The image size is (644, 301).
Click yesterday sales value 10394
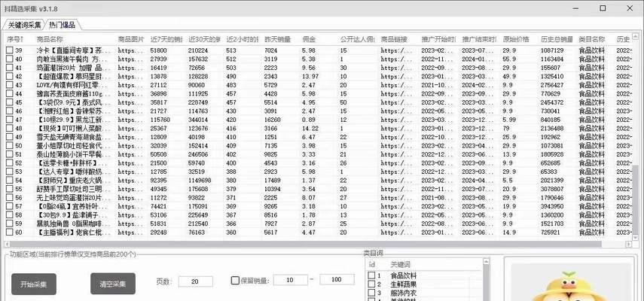point(273,189)
